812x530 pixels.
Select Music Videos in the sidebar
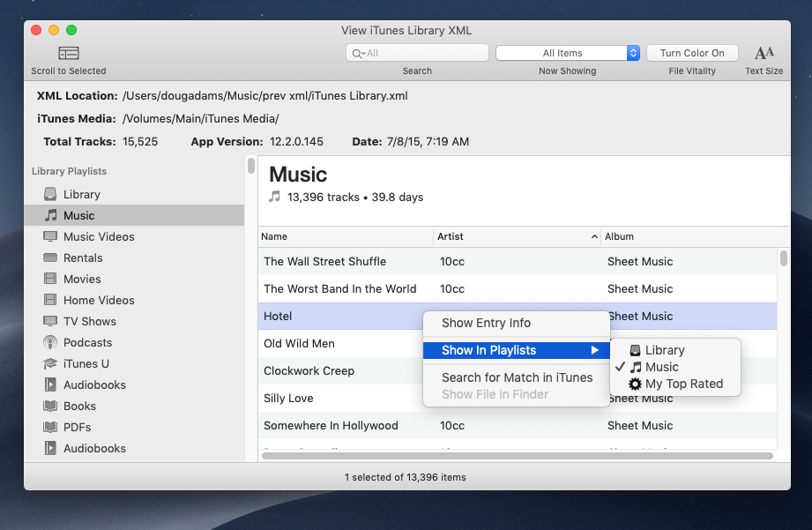coord(134,236)
